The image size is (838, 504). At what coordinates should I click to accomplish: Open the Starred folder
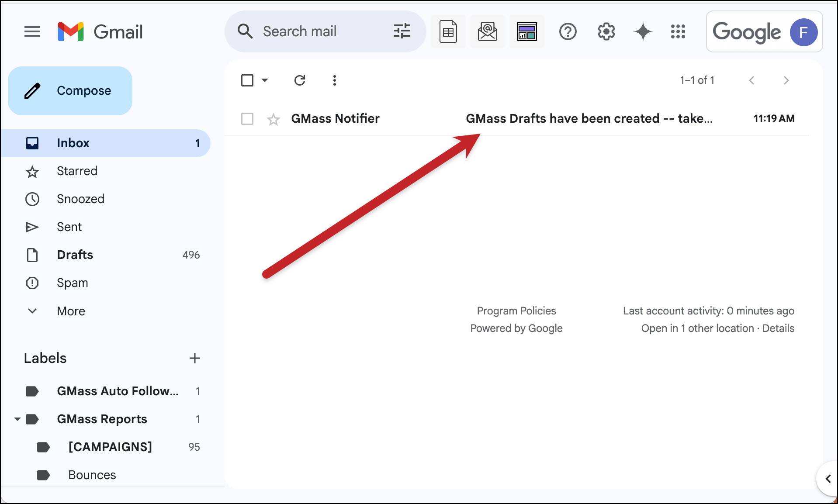(x=106, y=171)
